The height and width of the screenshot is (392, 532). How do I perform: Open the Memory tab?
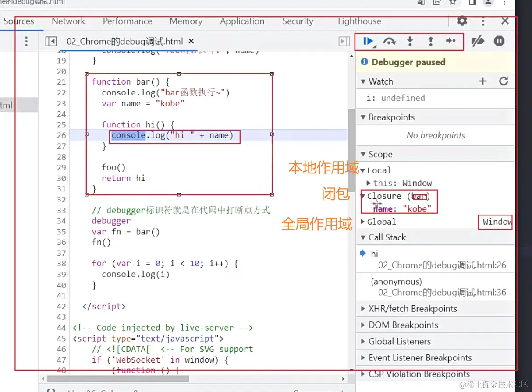[x=186, y=21]
